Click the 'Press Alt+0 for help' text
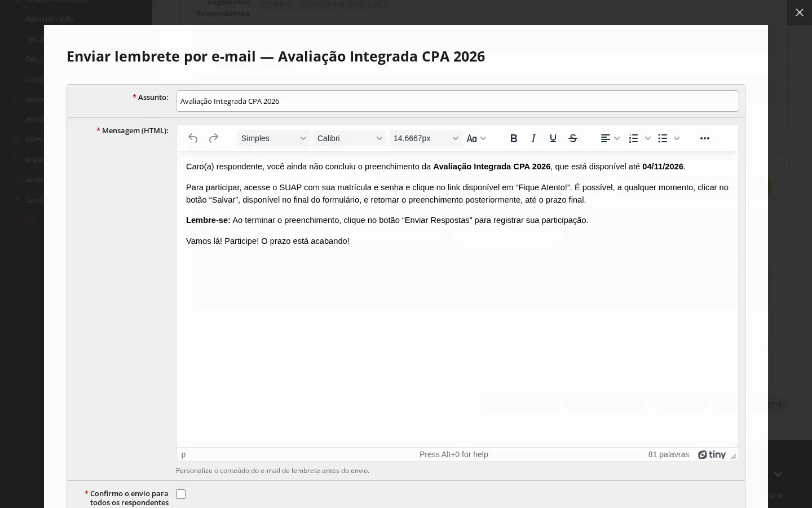Screen dimensions: 812x508 [x=454, y=455]
